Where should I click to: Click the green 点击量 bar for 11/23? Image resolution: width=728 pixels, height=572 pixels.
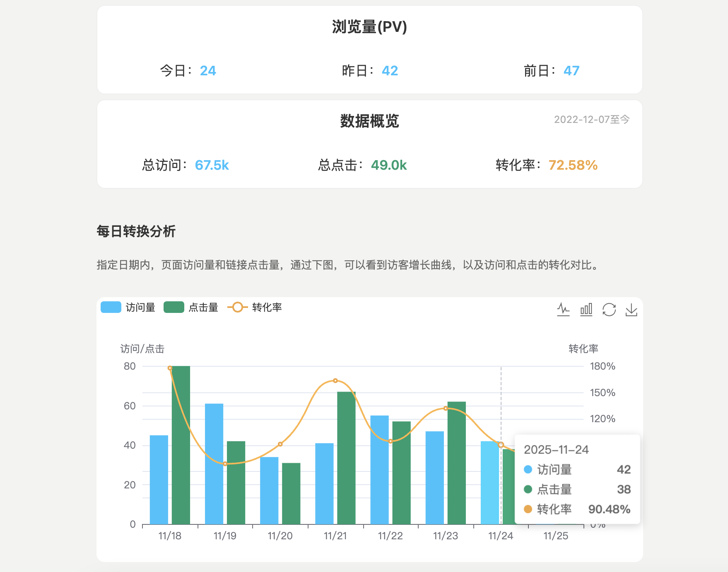[456, 463]
